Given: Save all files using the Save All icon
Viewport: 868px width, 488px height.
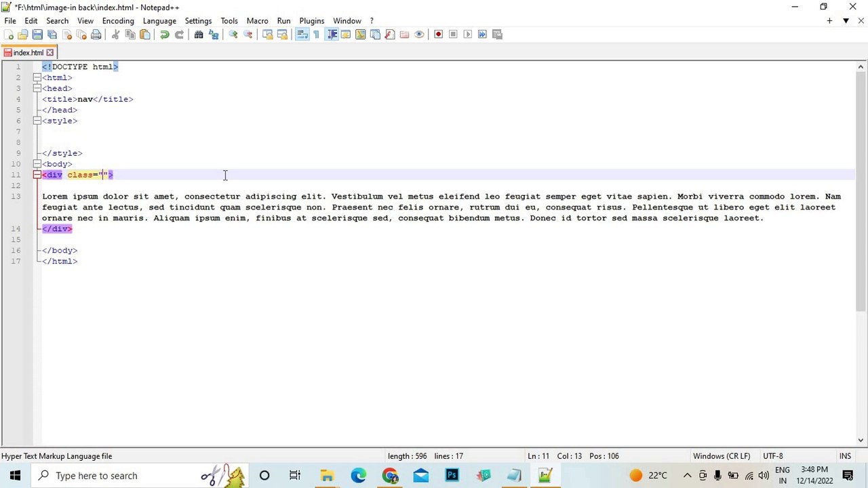Looking at the screenshot, I should (52, 35).
